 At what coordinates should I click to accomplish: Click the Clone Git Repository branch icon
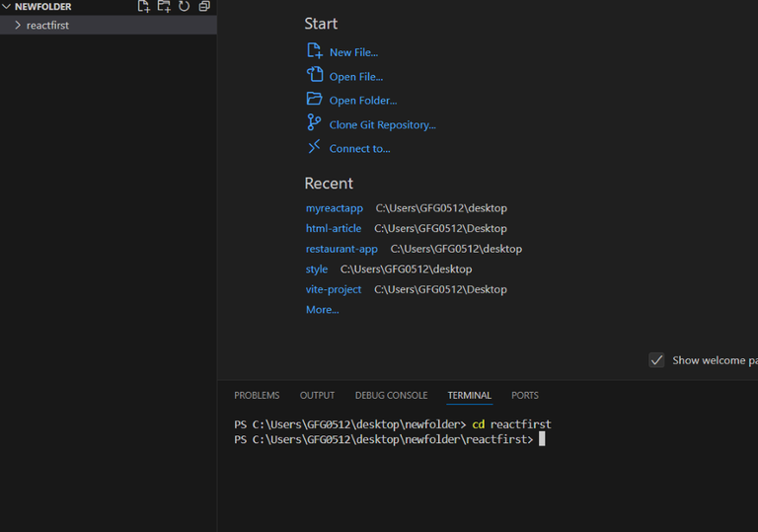click(314, 122)
